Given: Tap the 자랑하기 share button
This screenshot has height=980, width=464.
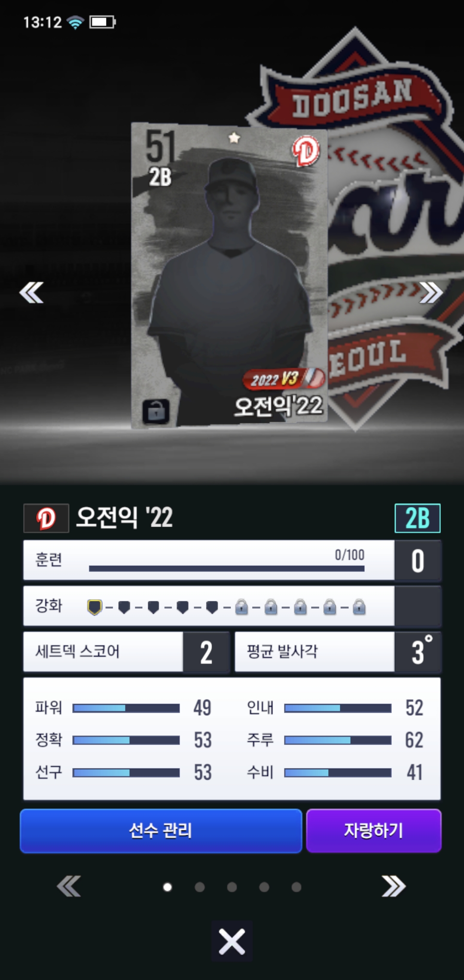Looking at the screenshot, I should [374, 830].
